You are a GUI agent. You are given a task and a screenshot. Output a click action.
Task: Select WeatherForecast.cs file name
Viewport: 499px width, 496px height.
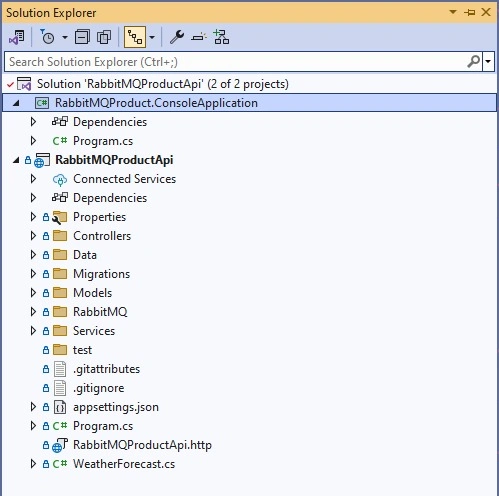tap(124, 464)
